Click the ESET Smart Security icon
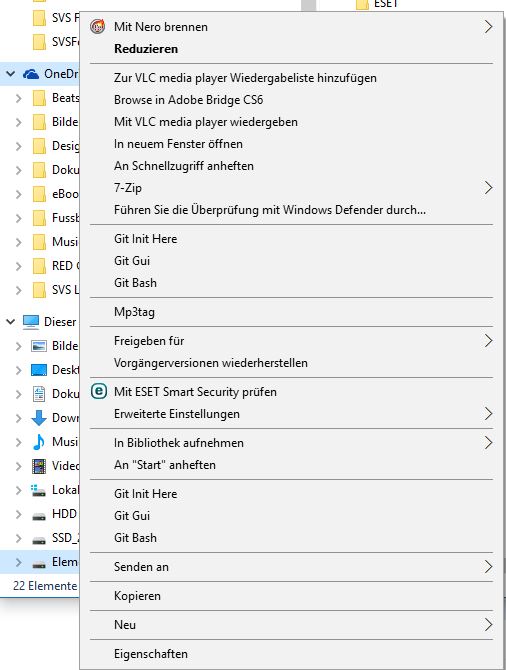 point(99,391)
